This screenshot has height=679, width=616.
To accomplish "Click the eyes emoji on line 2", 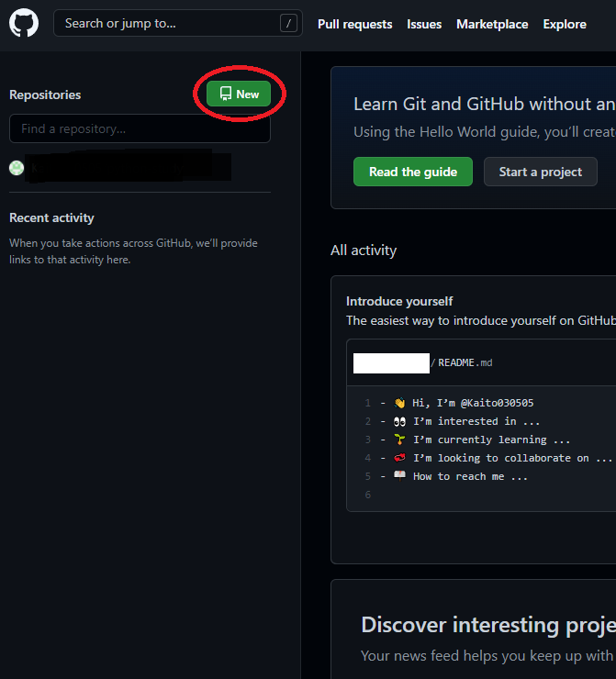I will [x=399, y=421].
